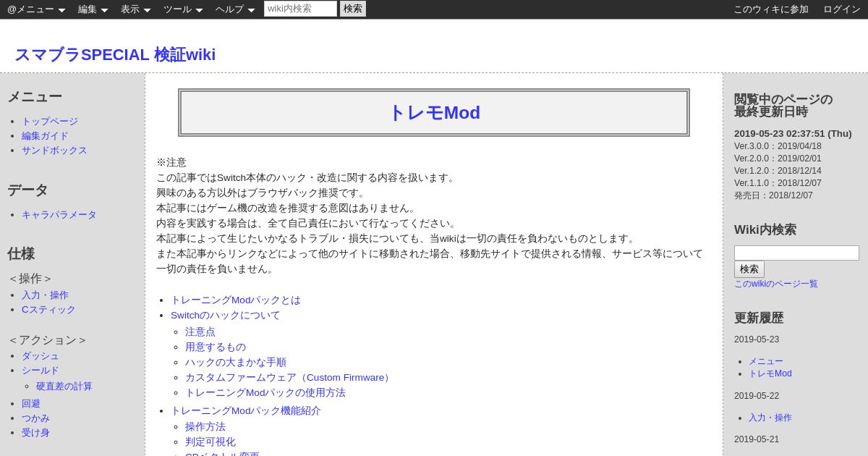Jump to トレーニングModパック機能紹介 section

246,411
